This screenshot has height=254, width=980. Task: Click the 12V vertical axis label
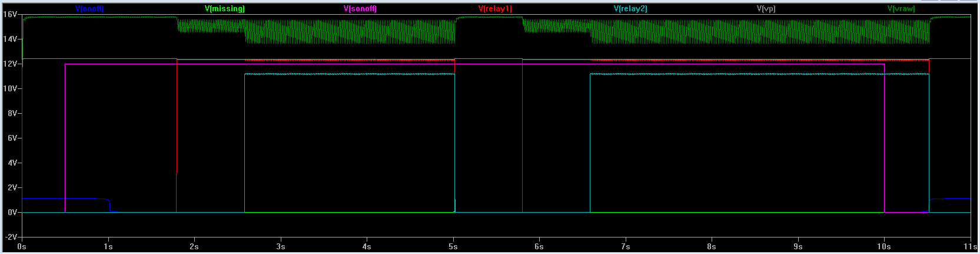pyautogui.click(x=11, y=64)
